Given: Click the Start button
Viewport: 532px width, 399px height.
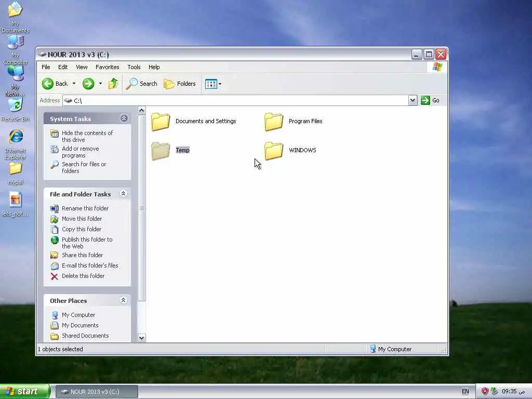Looking at the screenshot, I should click(x=24, y=391).
